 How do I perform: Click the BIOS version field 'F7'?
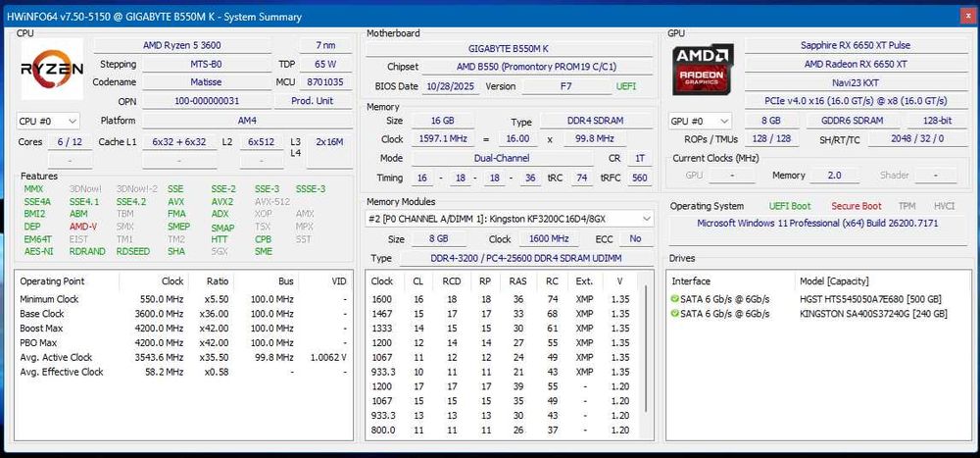click(565, 86)
